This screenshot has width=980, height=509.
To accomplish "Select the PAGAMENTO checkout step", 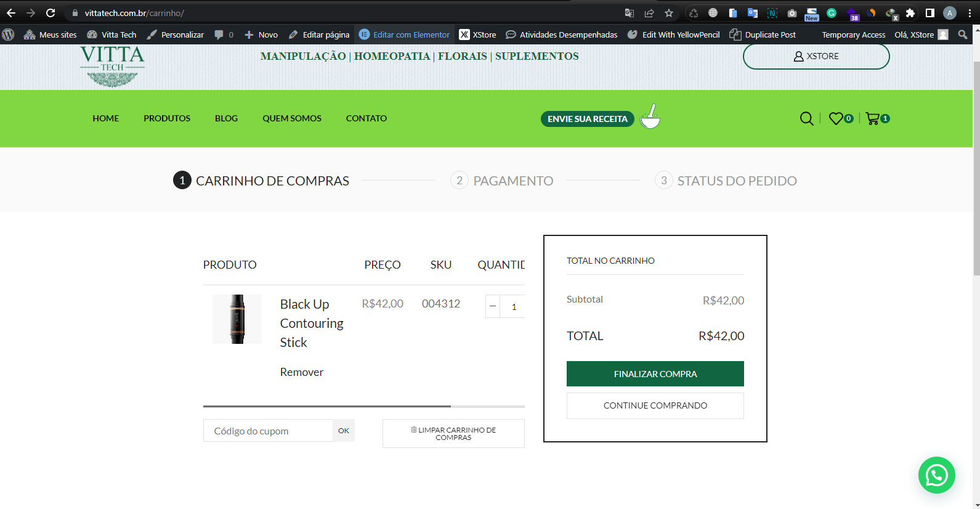I will point(502,181).
